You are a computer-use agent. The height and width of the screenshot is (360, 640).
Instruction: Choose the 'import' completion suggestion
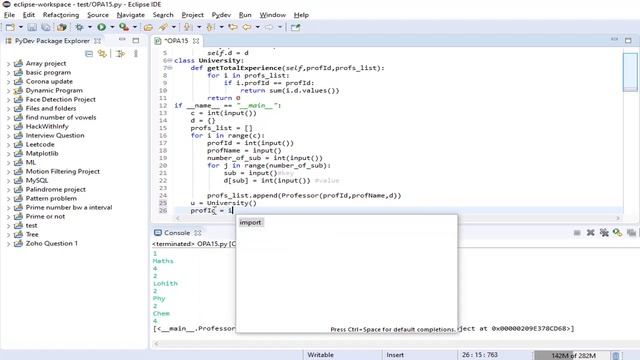tap(251, 222)
